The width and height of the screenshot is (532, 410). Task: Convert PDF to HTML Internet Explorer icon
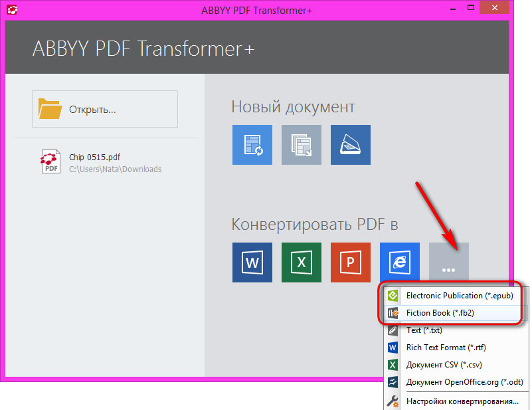pos(400,262)
